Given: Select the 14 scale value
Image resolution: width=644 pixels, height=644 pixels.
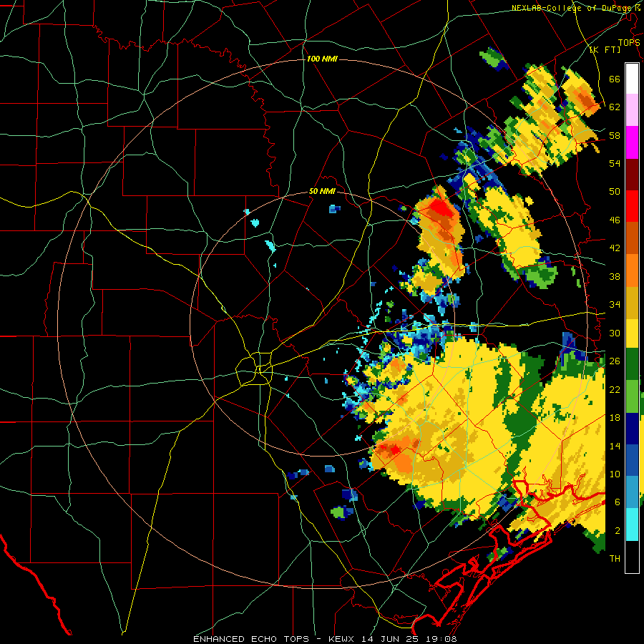Looking at the screenshot, I should 615,446.
